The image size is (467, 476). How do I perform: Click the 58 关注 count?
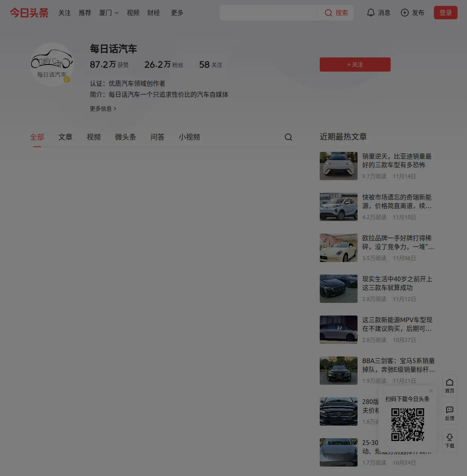(x=211, y=65)
